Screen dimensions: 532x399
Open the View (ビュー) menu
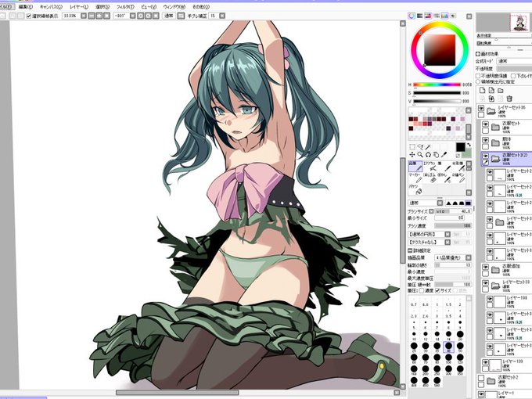[149, 7]
